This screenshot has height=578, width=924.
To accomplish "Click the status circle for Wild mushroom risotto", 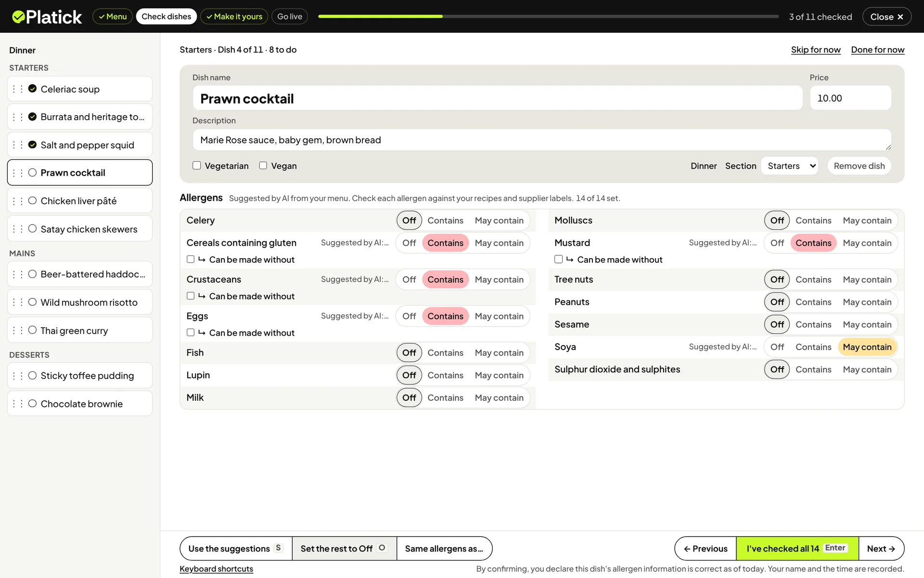I will tap(32, 302).
